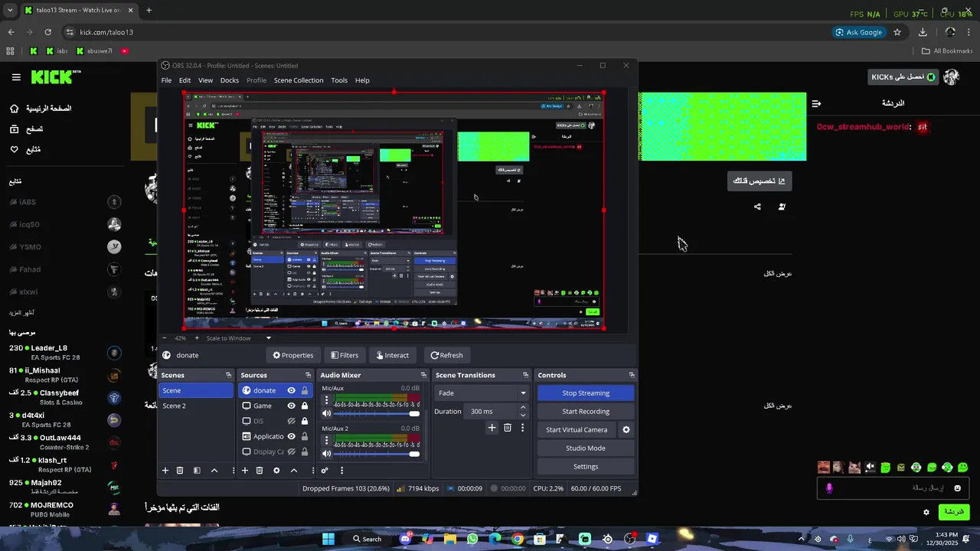
Task: Open transition properties three-dot menu
Action: (523, 428)
